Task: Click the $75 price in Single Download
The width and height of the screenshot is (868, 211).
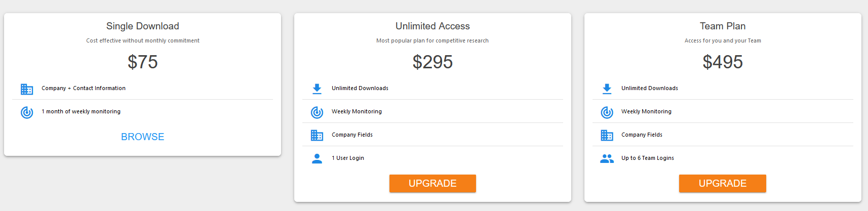Action: tap(143, 62)
